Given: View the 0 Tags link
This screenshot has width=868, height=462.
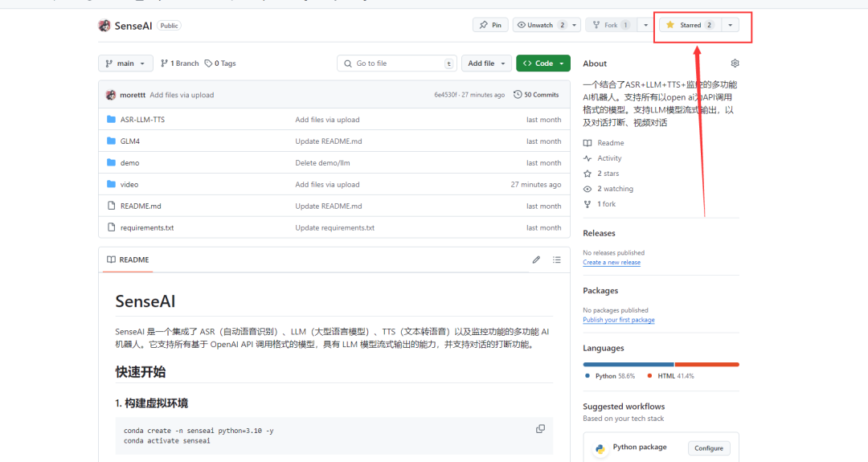Looking at the screenshot, I should click(x=220, y=63).
